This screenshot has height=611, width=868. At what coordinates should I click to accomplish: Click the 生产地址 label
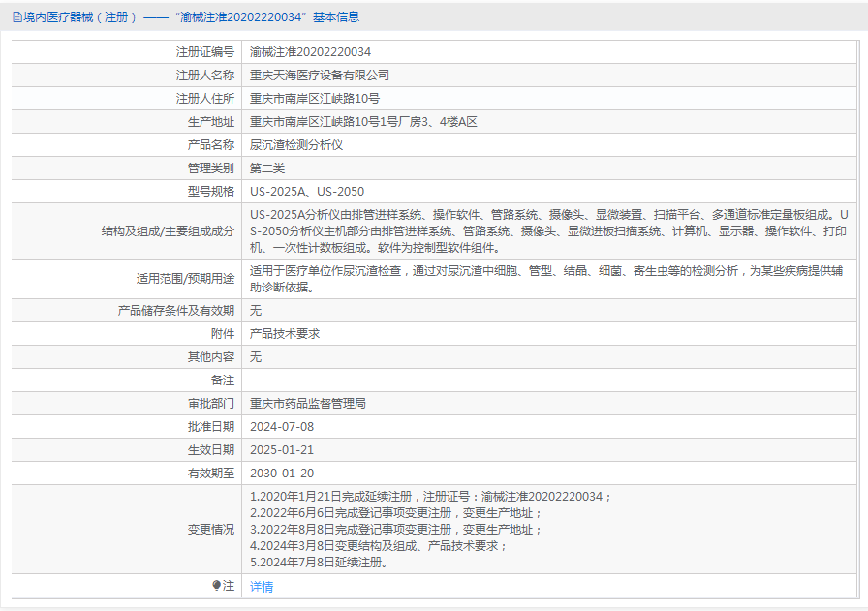pyautogui.click(x=211, y=122)
